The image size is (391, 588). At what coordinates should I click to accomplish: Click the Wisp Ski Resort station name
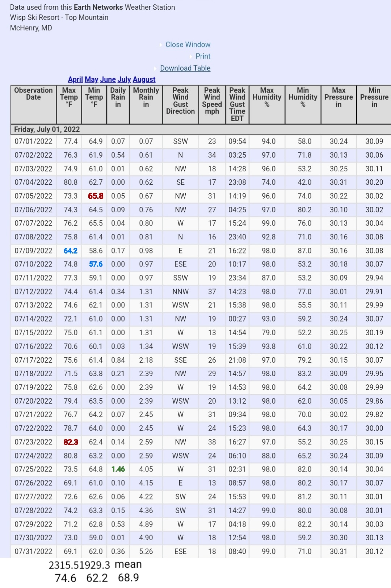pos(59,17)
